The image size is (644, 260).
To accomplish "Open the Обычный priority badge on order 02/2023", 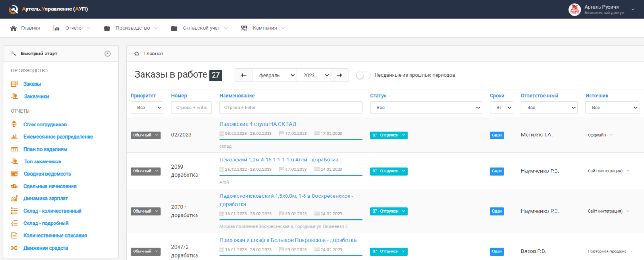I will [x=145, y=135].
